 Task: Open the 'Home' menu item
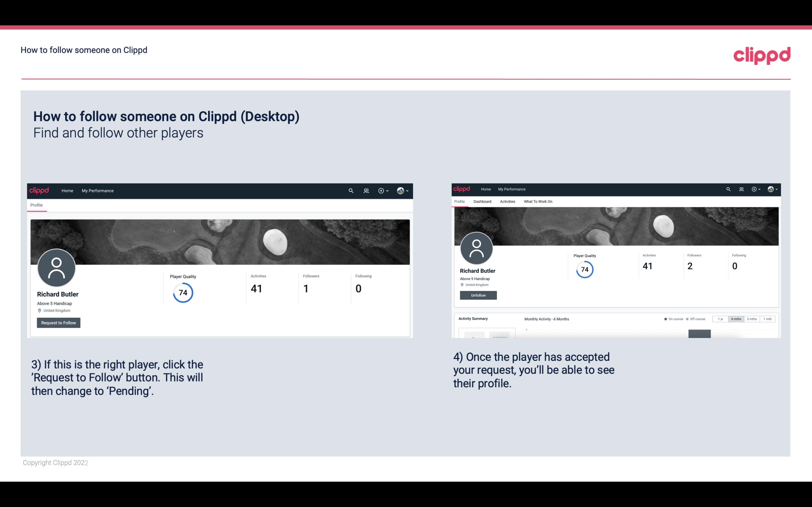point(67,190)
